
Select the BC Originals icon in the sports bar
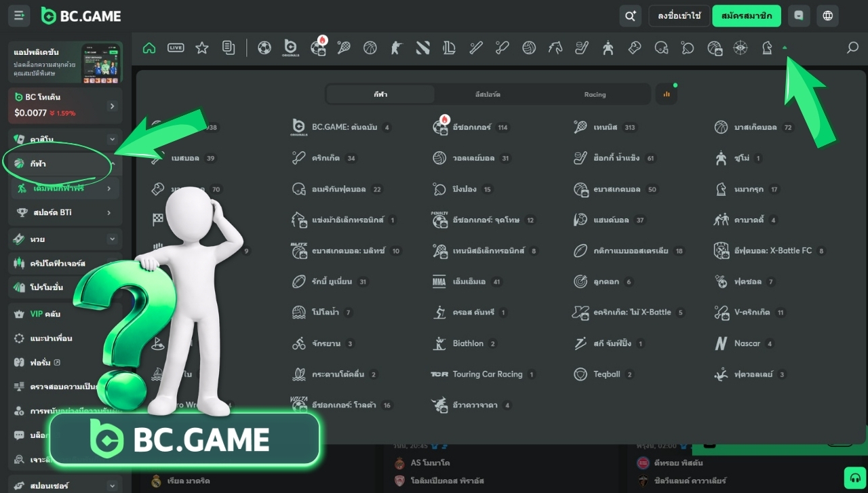coord(291,47)
